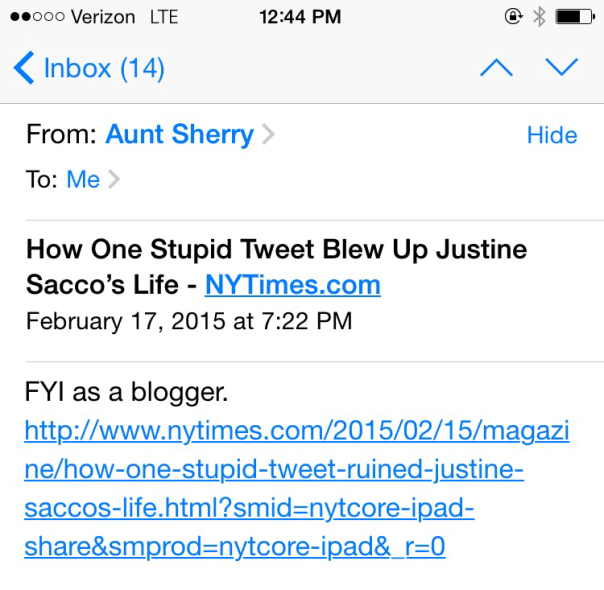Tap the signal strength dots
The height and width of the screenshot is (590, 604).
click(x=33, y=17)
